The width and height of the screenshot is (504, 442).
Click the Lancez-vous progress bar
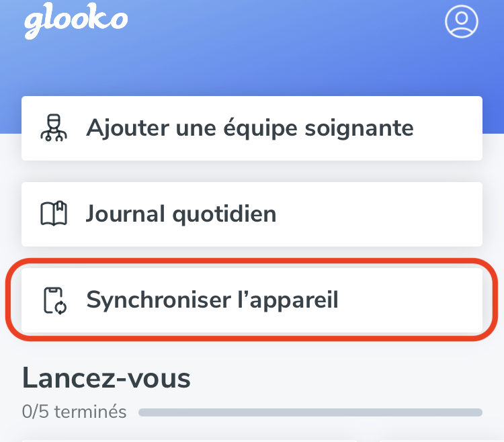[x=310, y=412]
